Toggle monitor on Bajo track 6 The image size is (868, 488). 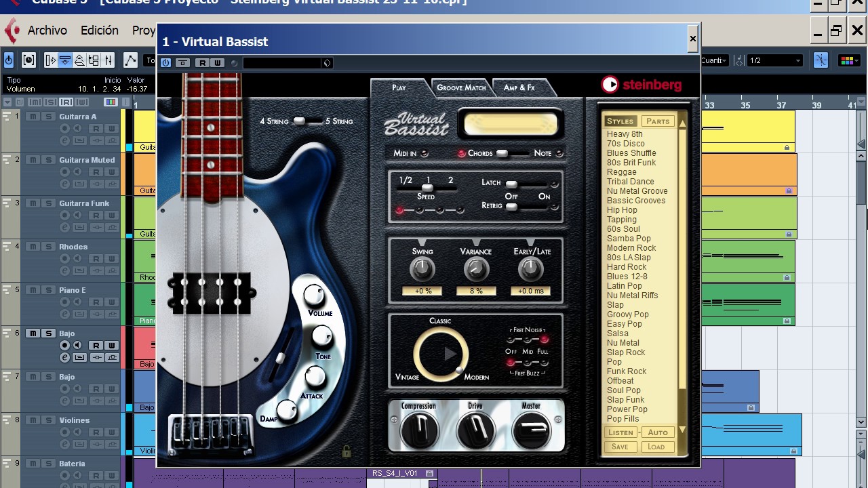click(77, 346)
